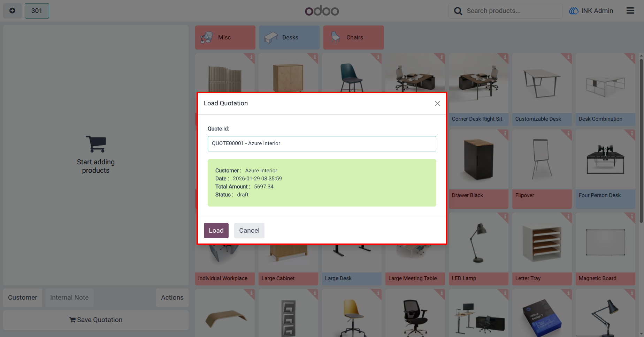Select order tab 301
The height and width of the screenshot is (337, 644).
pyautogui.click(x=37, y=11)
